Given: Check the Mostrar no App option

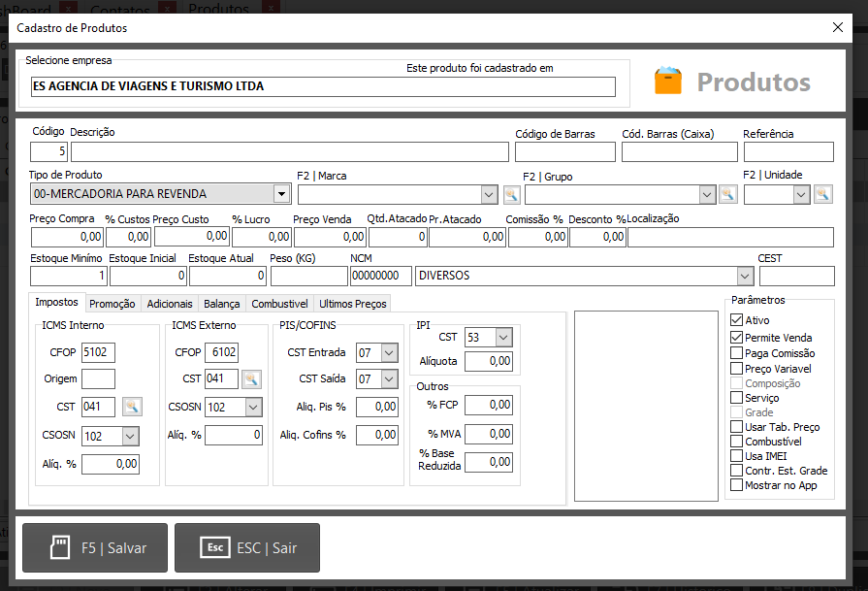Looking at the screenshot, I should click(x=736, y=485).
